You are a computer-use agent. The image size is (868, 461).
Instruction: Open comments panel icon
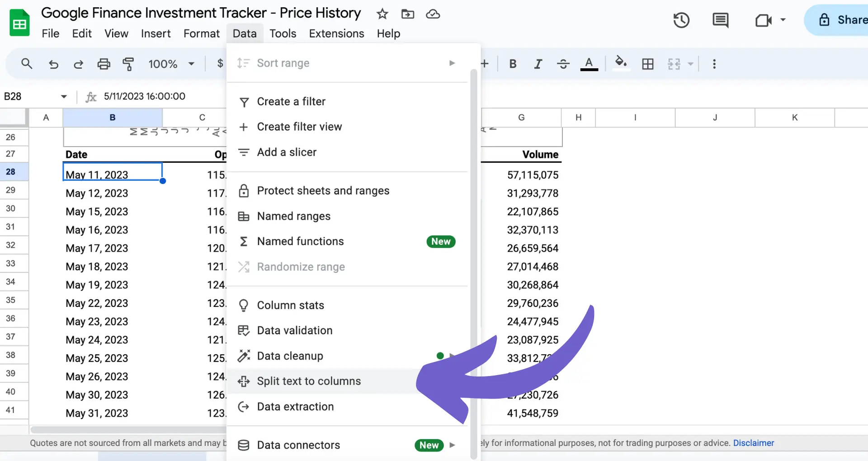click(720, 20)
